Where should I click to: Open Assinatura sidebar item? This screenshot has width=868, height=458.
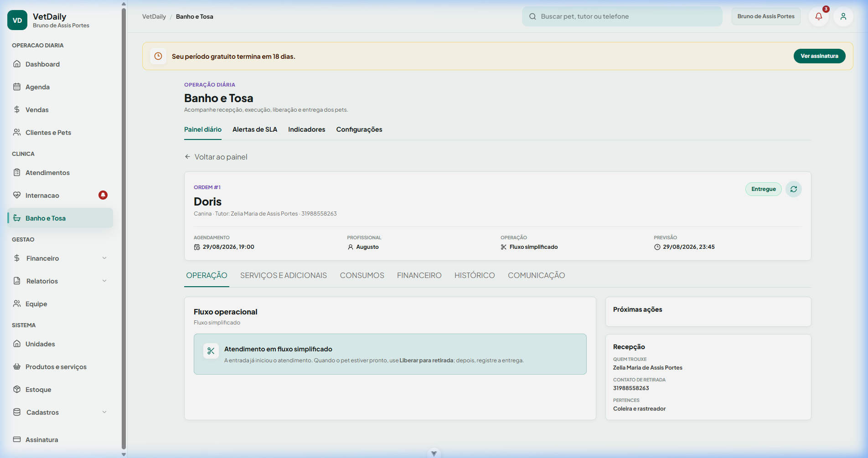[x=60, y=440]
